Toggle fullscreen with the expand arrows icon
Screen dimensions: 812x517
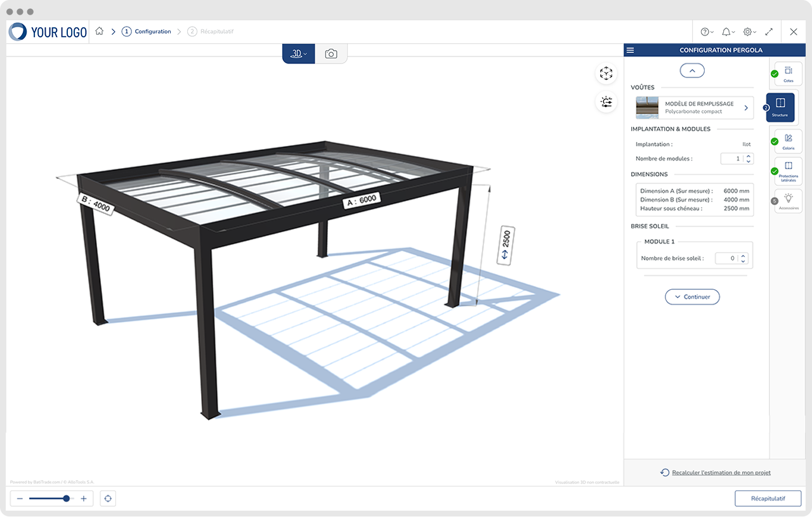coord(769,32)
